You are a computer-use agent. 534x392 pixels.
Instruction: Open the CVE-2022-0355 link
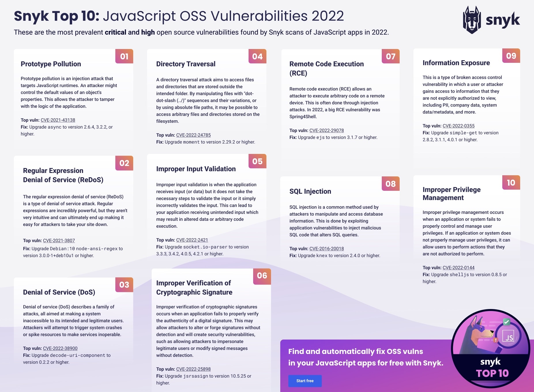458,126
